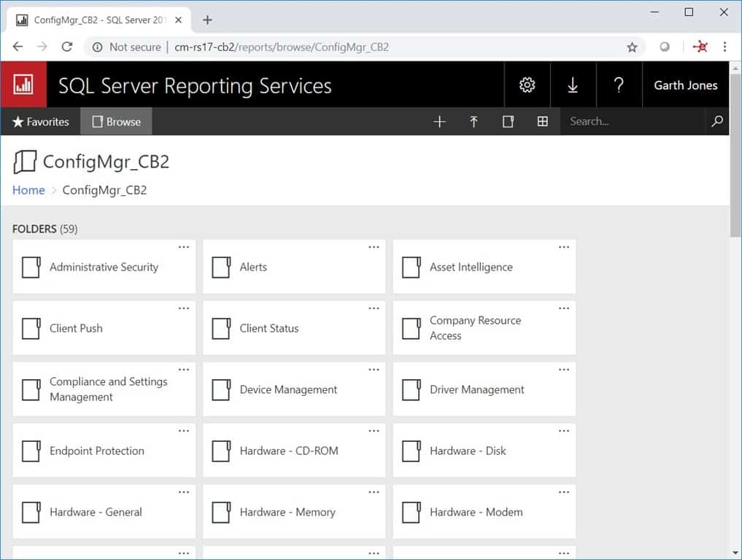Screen dimensions: 742x560
Task: Click the Alerts folder icon
Action: (220, 266)
